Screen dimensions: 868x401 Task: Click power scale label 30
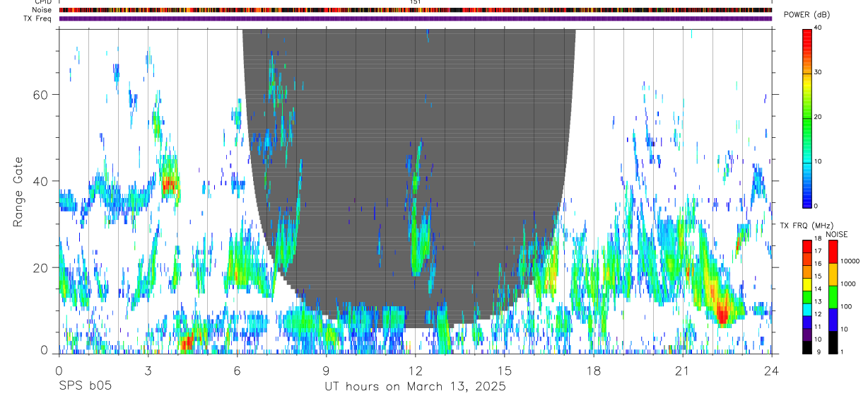[818, 72]
